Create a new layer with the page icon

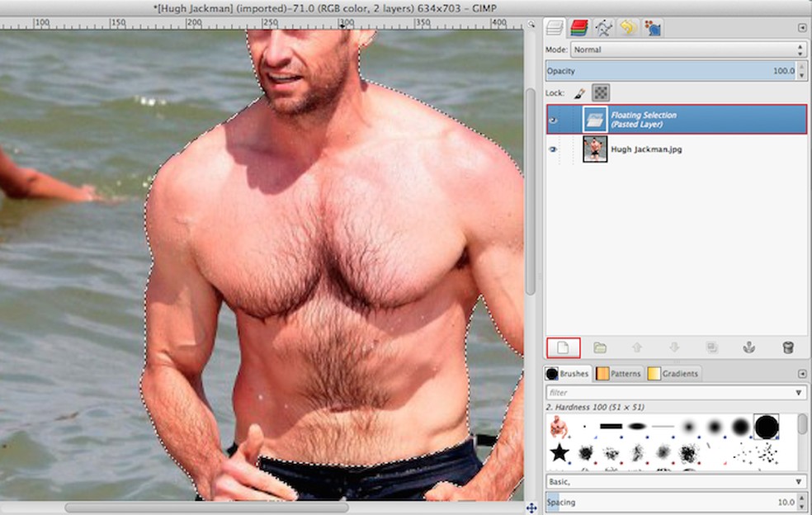click(x=564, y=347)
